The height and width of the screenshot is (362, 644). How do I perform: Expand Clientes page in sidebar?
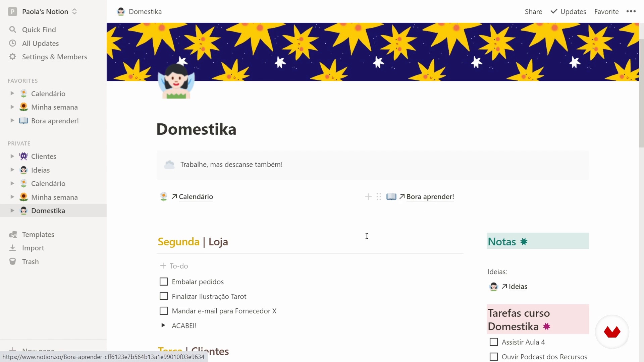tap(12, 156)
